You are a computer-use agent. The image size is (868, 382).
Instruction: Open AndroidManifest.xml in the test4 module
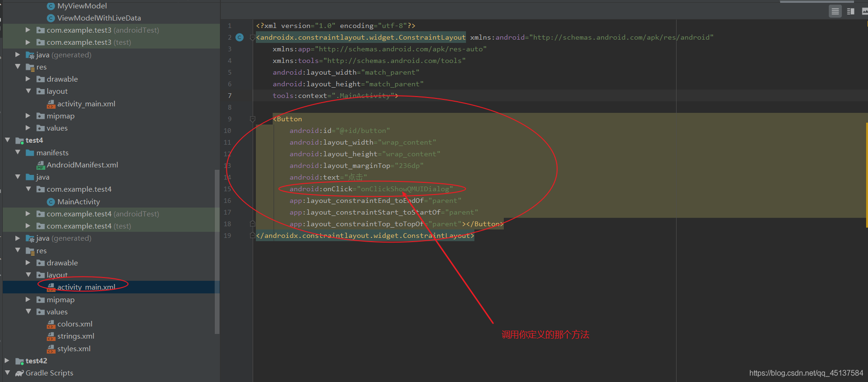click(x=82, y=165)
